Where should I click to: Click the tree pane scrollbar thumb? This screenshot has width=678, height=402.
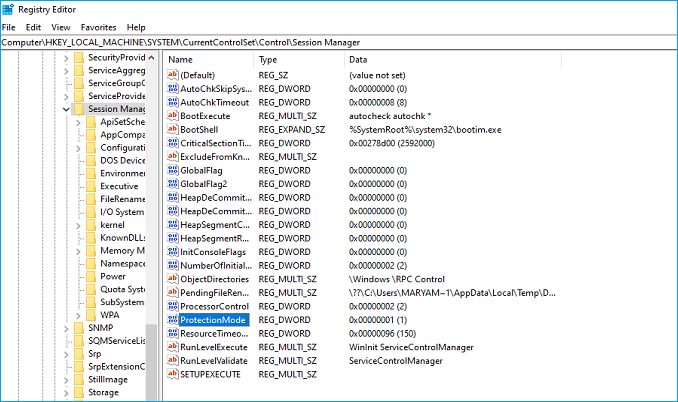[x=151, y=362]
